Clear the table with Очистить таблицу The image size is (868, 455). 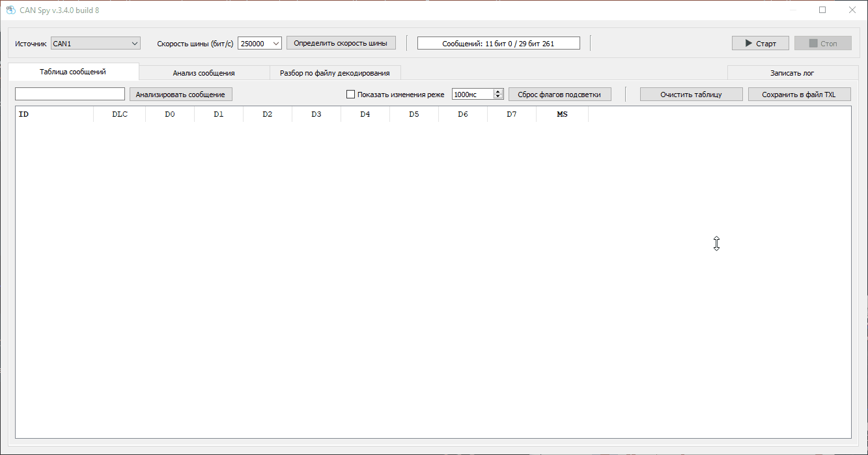(x=691, y=95)
